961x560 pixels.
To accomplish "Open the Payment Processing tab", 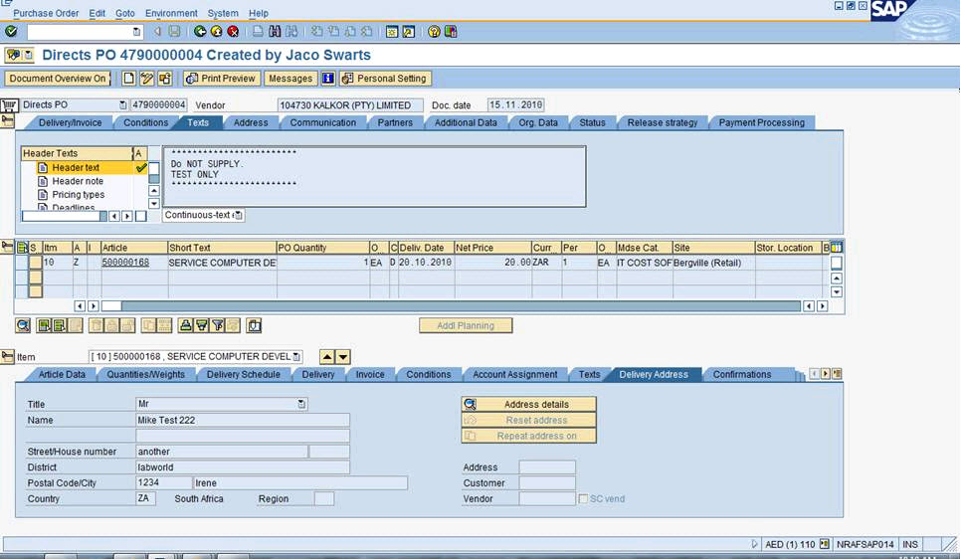I will [761, 122].
